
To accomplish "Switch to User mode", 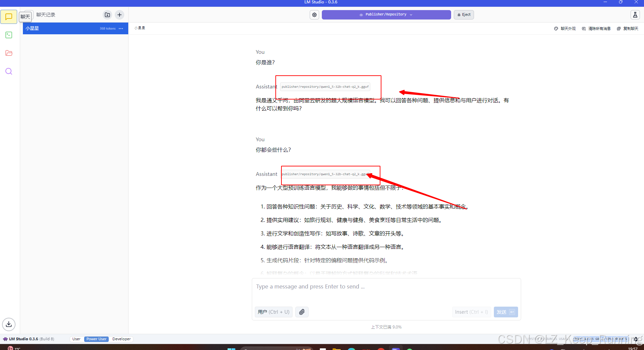I will [76, 339].
